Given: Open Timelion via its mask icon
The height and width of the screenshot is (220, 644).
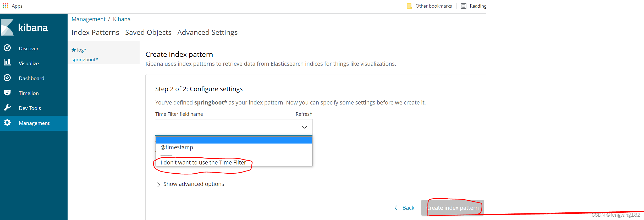Looking at the screenshot, I should (x=7, y=93).
